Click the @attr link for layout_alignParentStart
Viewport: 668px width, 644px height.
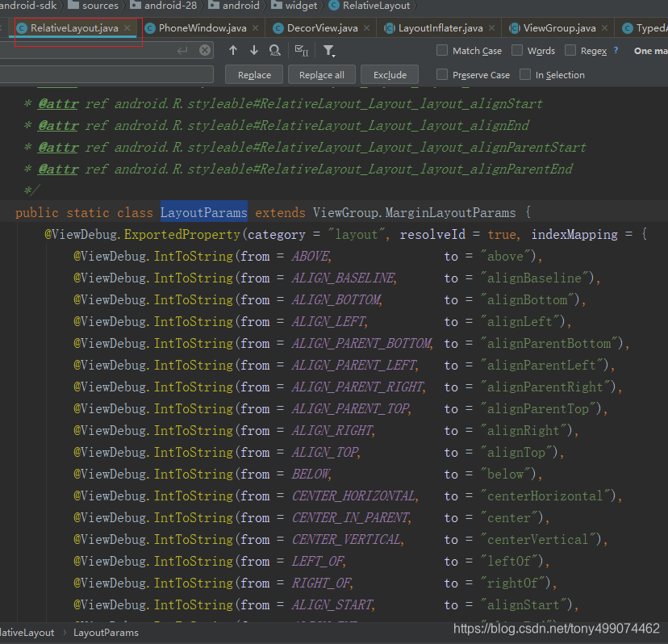click(58, 147)
